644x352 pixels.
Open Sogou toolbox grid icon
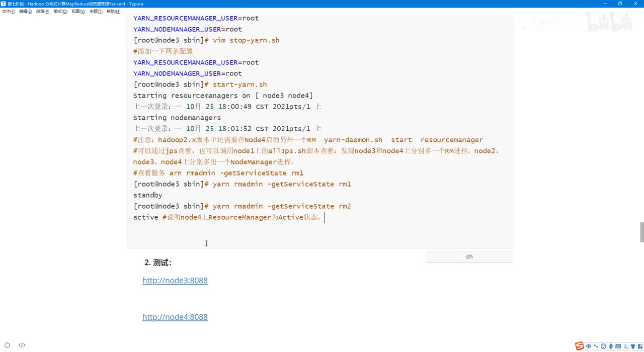point(640,346)
